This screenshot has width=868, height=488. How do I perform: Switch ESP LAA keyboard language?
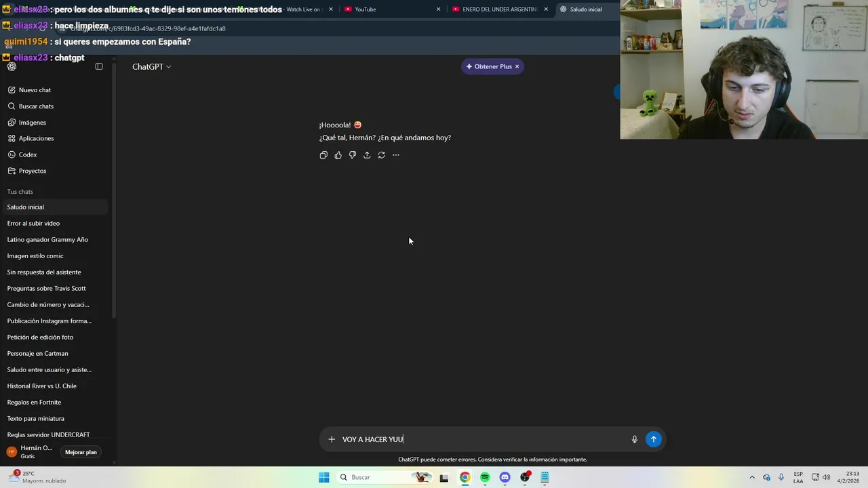point(799,477)
